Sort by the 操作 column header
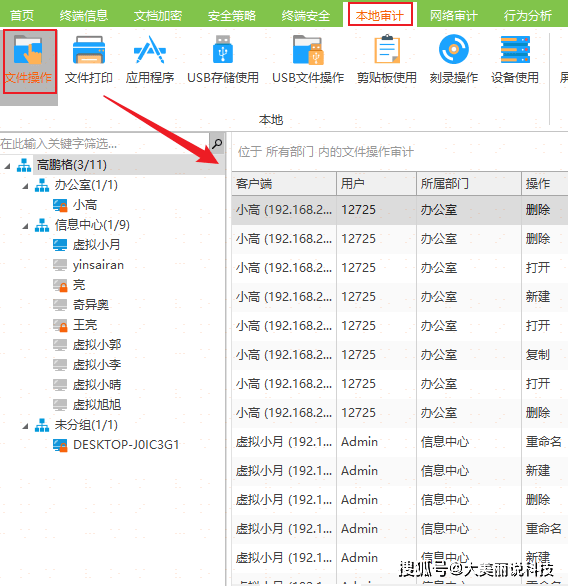 click(545, 183)
